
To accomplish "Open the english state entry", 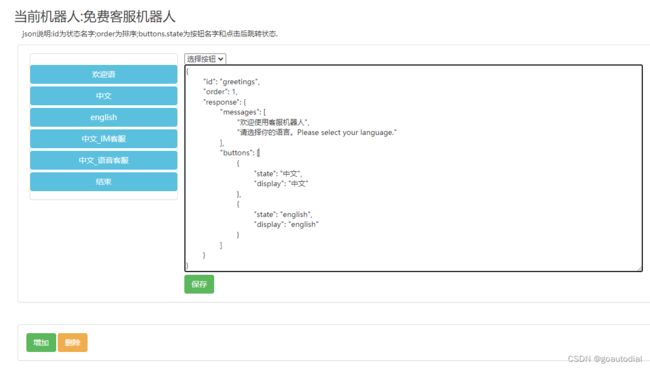I will click(x=104, y=117).
